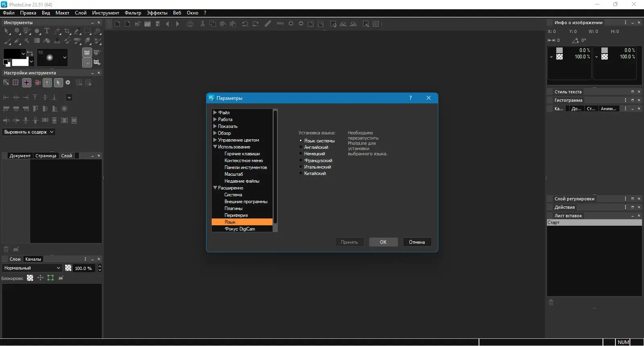Collapse the Использование tree node
The image size is (644, 346).
click(x=215, y=147)
